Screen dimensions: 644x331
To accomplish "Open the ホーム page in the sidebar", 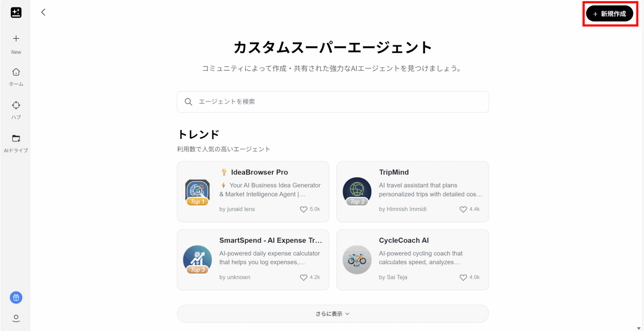I will 16,77.
